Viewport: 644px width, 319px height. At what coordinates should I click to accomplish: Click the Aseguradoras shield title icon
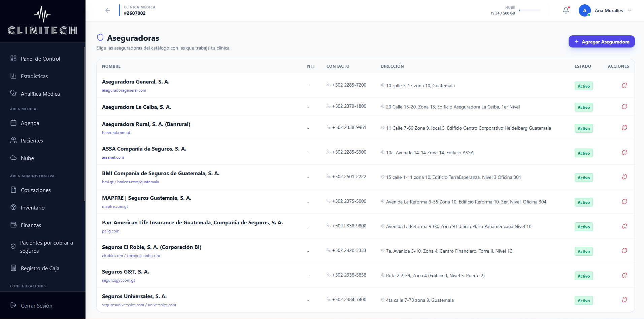[x=100, y=37]
